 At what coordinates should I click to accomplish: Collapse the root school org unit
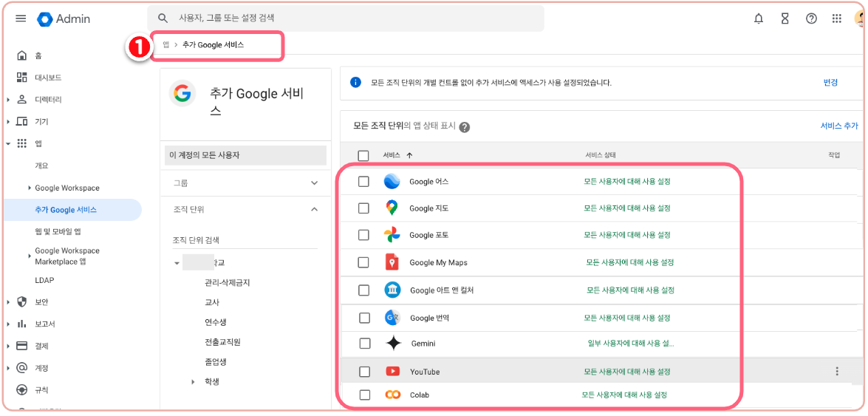pyautogui.click(x=177, y=262)
